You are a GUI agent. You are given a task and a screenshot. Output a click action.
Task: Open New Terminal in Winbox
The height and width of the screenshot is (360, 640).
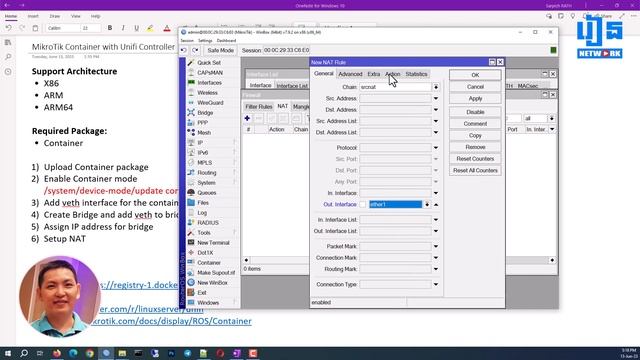point(213,242)
